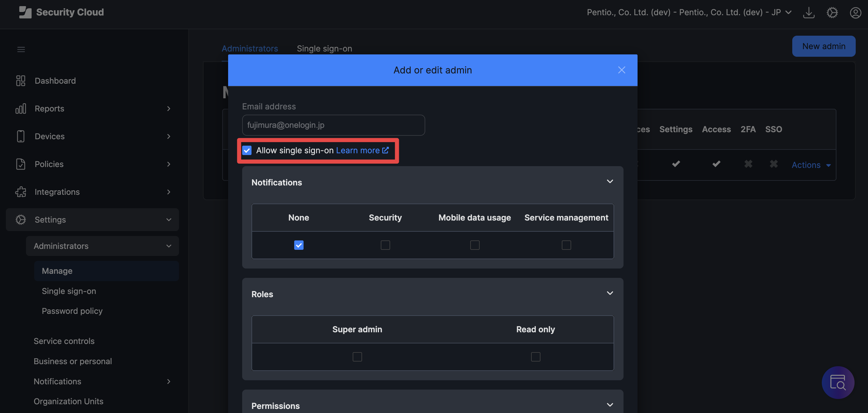The height and width of the screenshot is (413, 868).
Task: Follow the Learn more link
Action: click(357, 150)
